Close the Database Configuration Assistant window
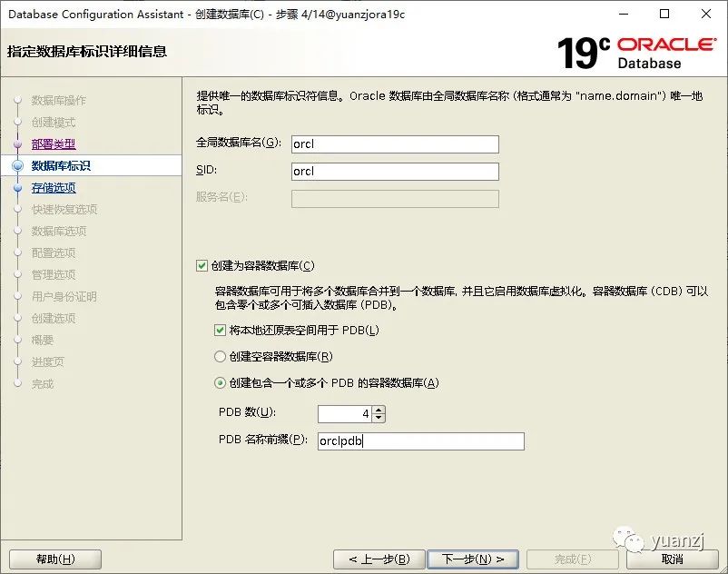Viewport: 728px width, 574px height. (705, 14)
